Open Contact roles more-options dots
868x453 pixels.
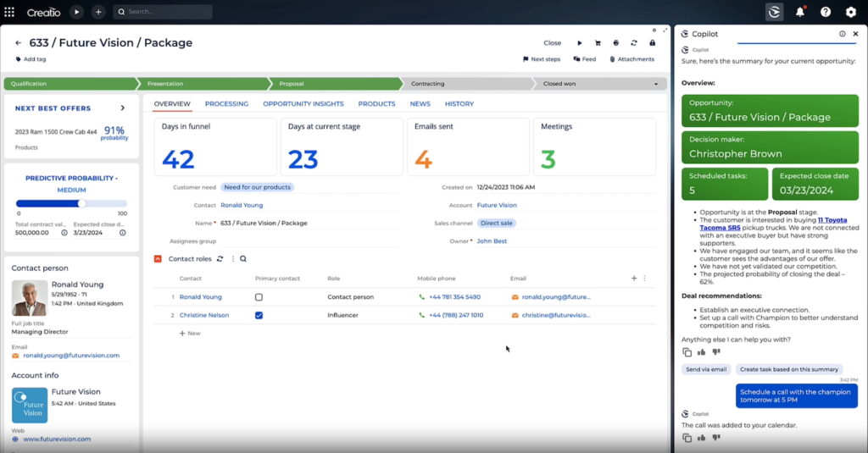[x=233, y=259]
